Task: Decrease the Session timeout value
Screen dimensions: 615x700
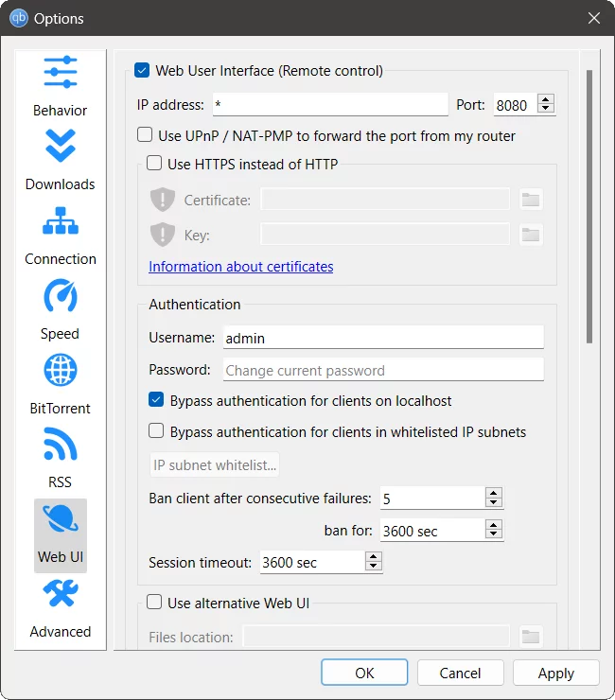Action: [374, 566]
